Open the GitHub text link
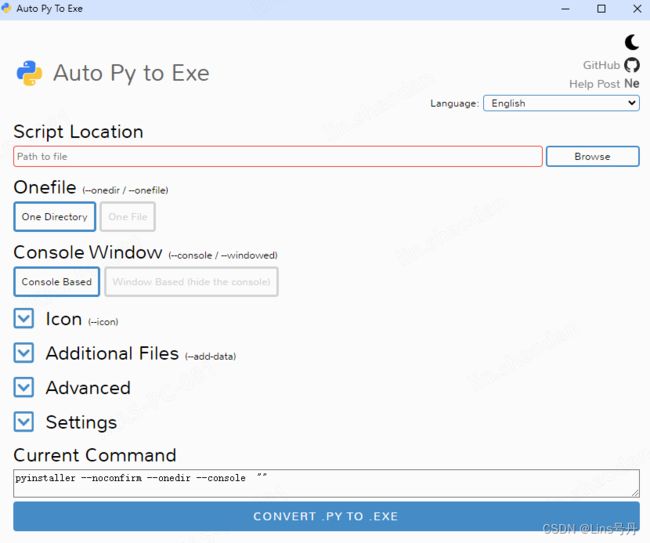The image size is (650, 543). tap(601, 65)
